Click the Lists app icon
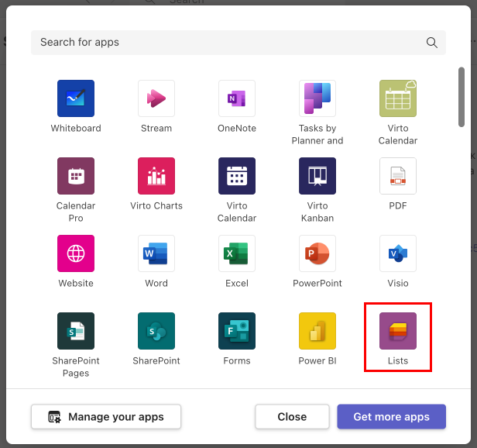 tap(398, 331)
